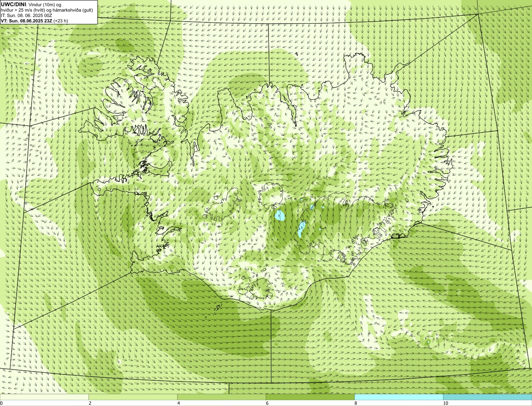Click the 2–4 m/s light green legend segment

(x=133, y=397)
